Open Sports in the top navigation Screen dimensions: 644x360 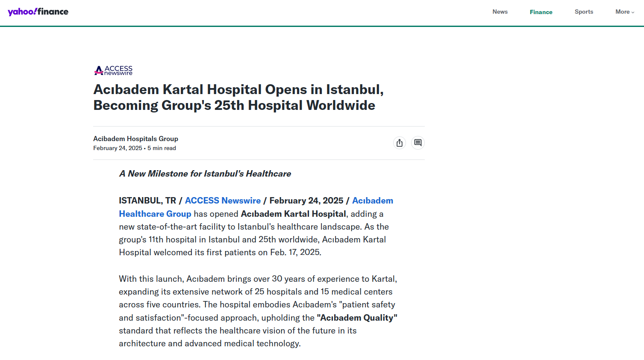(x=584, y=12)
